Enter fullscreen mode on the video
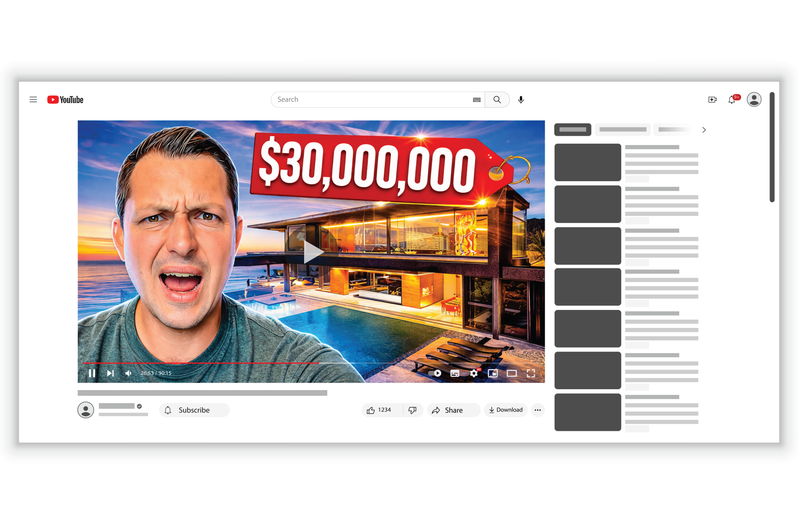 531,373
